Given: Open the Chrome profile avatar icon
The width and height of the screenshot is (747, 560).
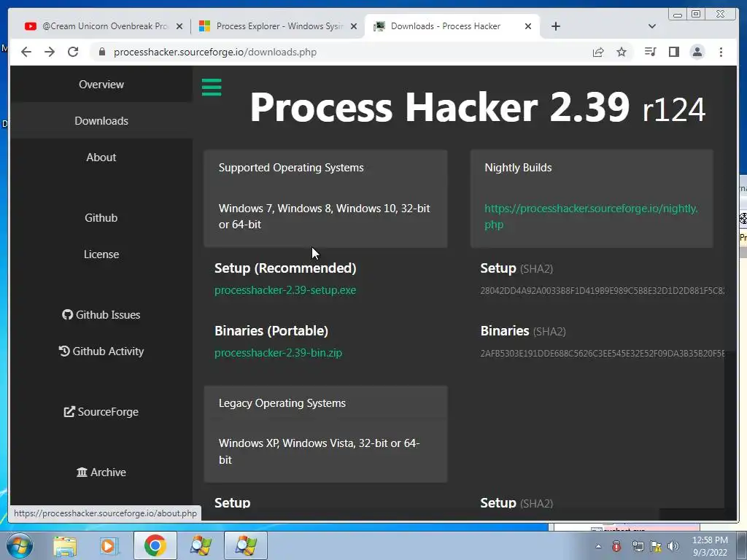Looking at the screenshot, I should (x=697, y=52).
